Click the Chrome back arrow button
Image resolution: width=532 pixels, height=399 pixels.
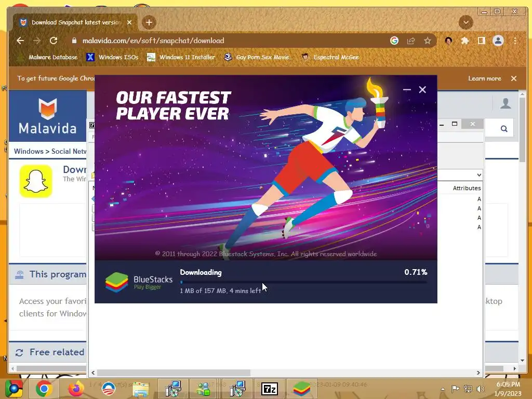coord(20,41)
